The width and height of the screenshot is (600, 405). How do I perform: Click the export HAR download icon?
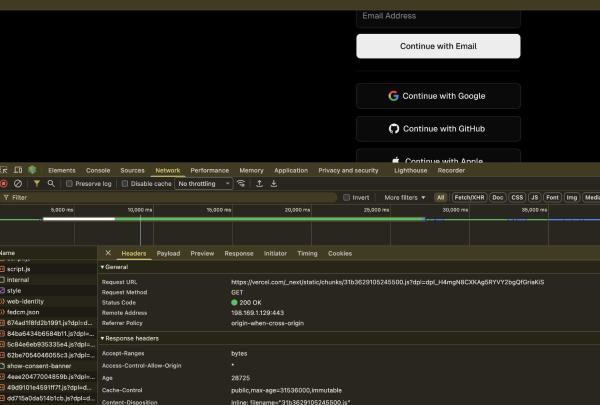click(274, 184)
